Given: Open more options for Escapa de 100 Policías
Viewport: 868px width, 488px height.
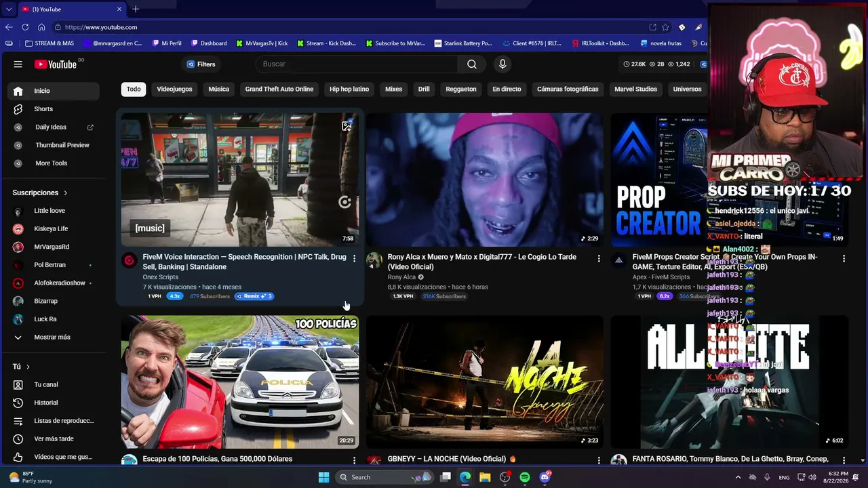Looking at the screenshot, I should point(354,460).
